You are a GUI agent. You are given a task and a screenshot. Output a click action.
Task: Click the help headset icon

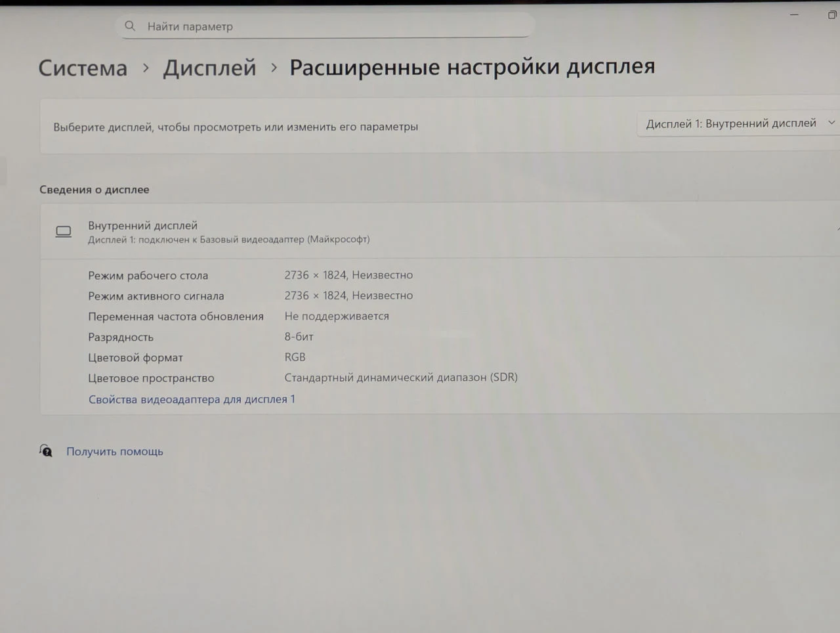46,451
